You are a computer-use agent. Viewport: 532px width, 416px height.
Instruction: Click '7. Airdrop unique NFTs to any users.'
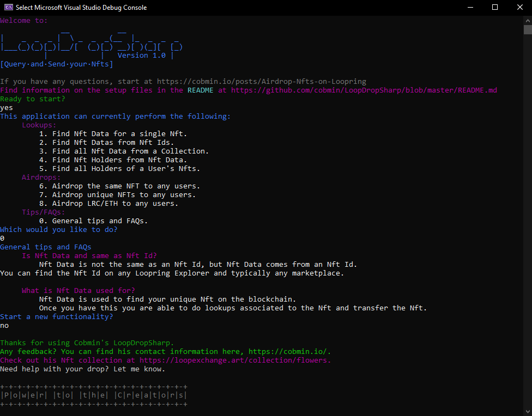click(117, 195)
